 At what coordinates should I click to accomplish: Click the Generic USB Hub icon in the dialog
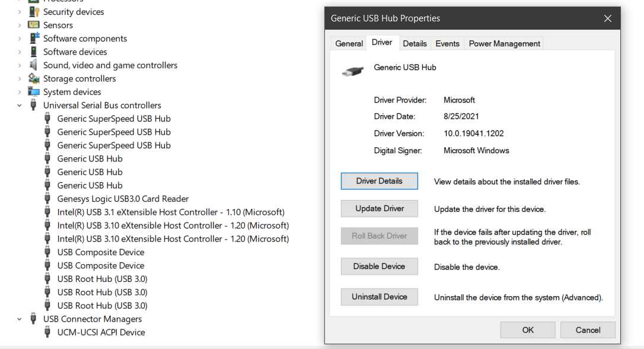[x=352, y=71]
